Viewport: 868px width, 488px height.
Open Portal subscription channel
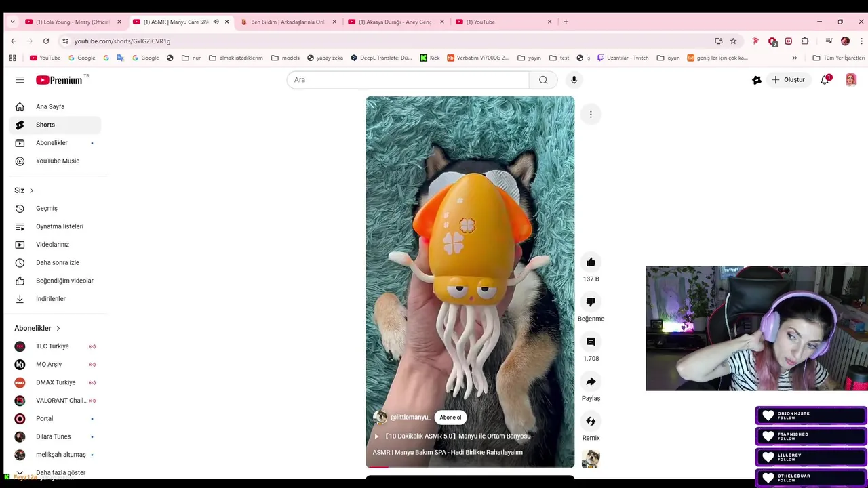point(55,419)
